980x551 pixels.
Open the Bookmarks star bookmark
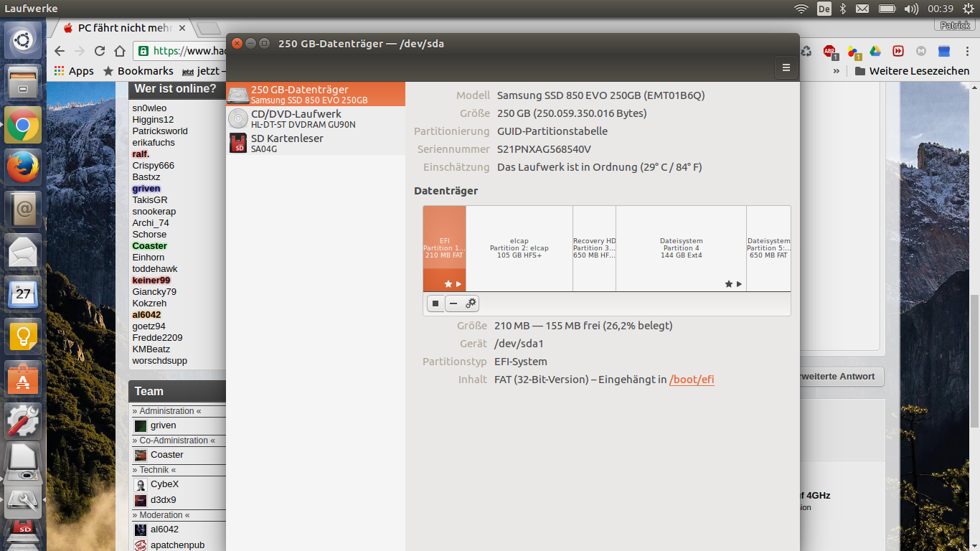point(138,71)
